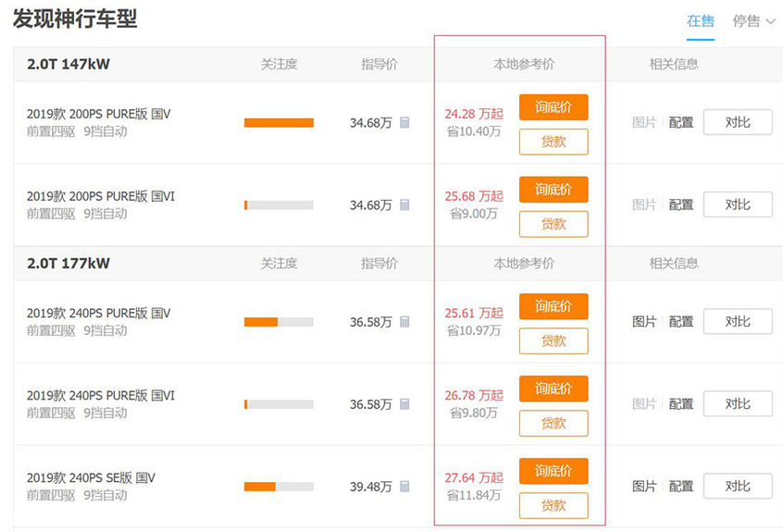Open 图片 link for 240PS PURE 国V
The image size is (783, 532).
(643, 322)
